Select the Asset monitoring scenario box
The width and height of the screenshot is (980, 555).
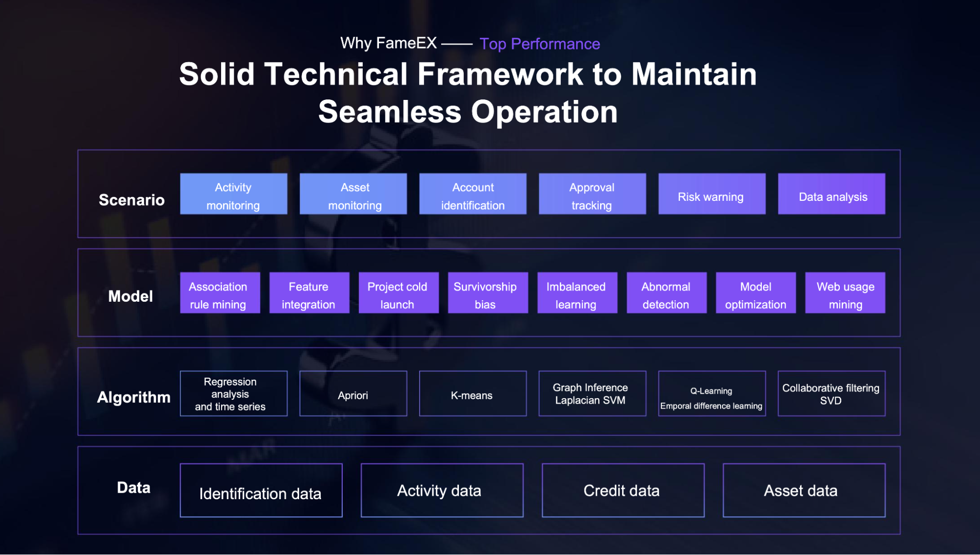click(x=353, y=193)
